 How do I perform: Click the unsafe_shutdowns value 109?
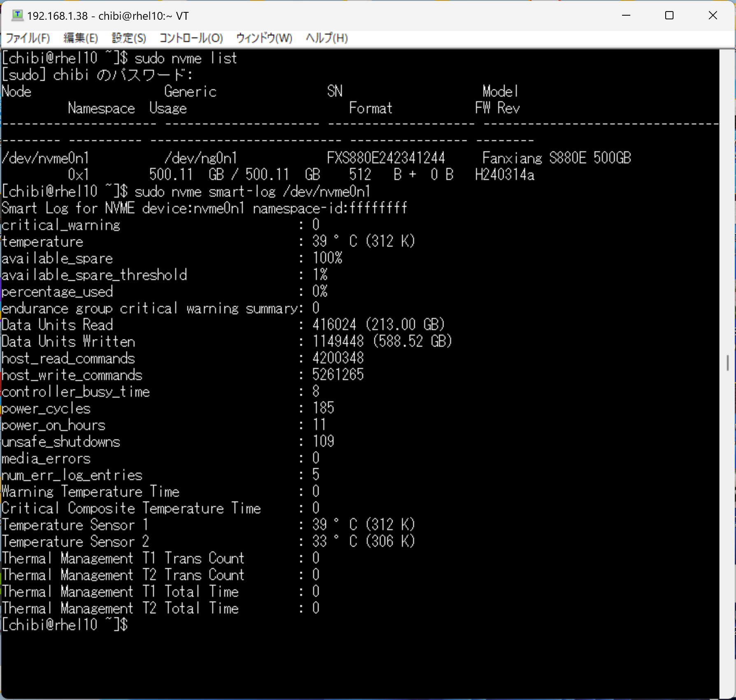323,441
